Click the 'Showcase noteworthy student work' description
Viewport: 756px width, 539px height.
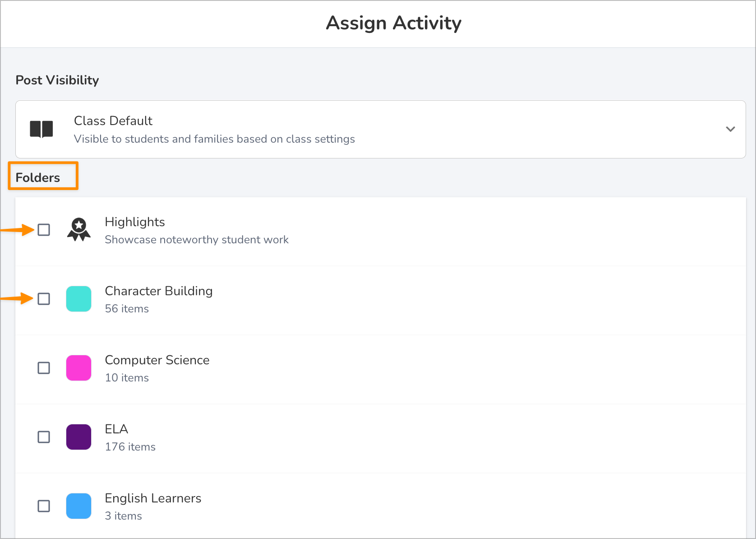pos(196,240)
